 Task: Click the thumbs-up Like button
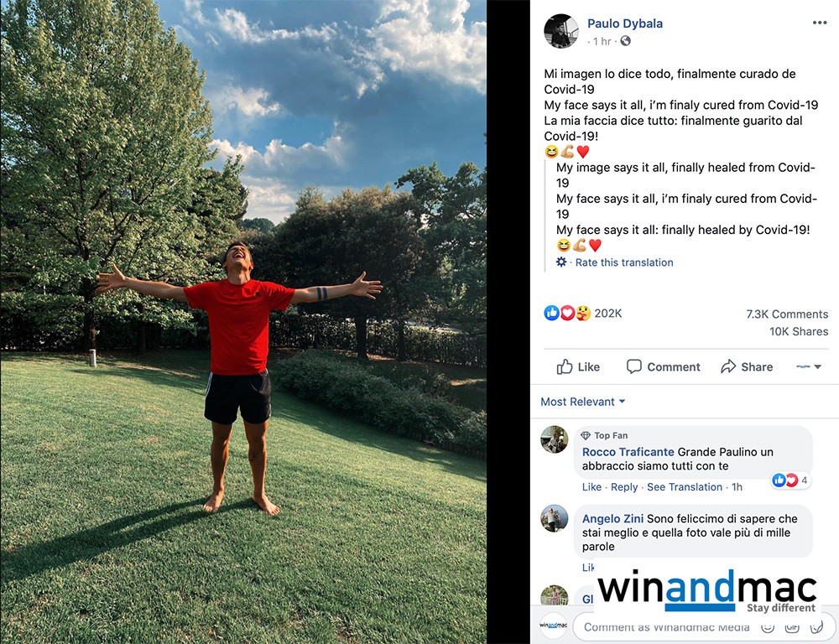pos(578,367)
